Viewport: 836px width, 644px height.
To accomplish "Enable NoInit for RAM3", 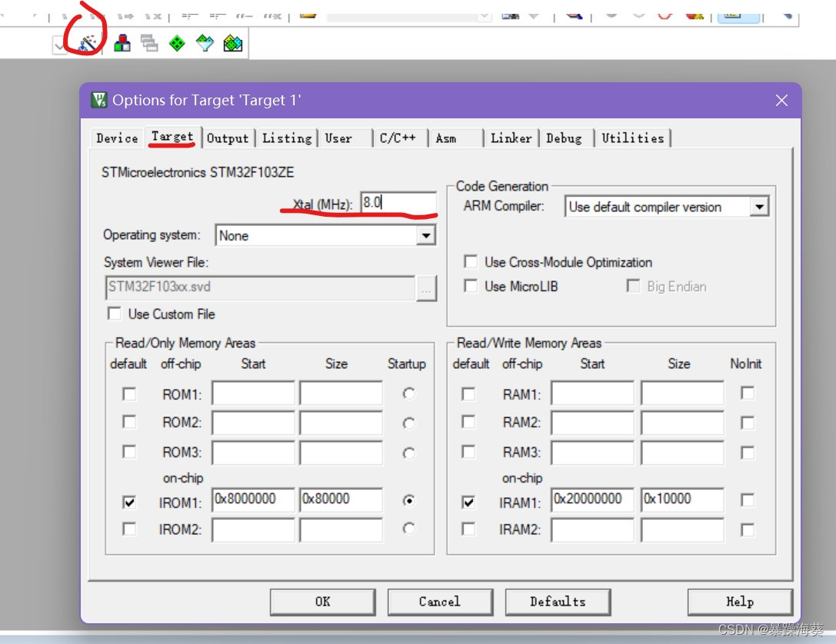I will coord(748,453).
